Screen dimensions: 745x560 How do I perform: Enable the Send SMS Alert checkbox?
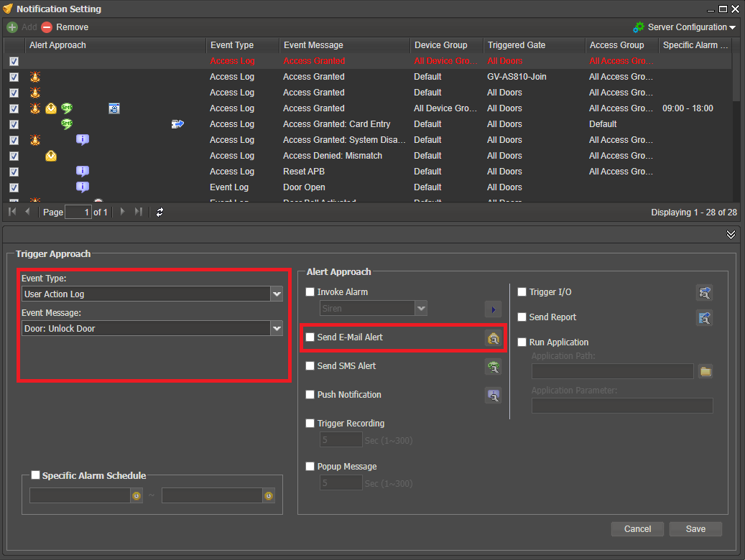[x=310, y=365]
